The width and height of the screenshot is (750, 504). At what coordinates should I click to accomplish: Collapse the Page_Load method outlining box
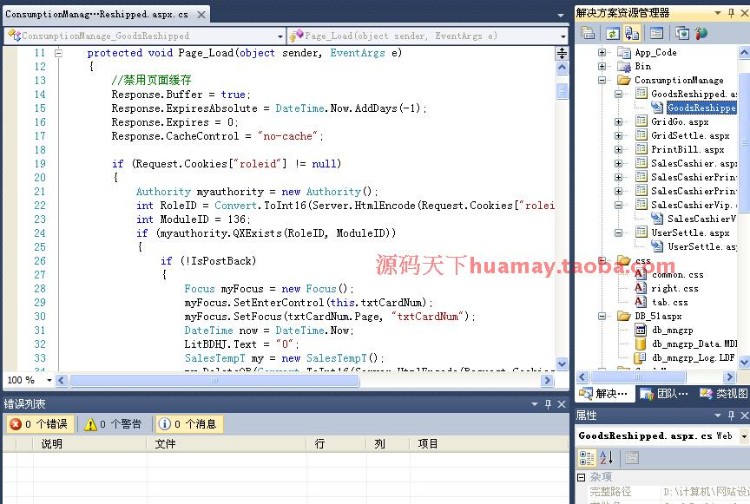point(58,53)
